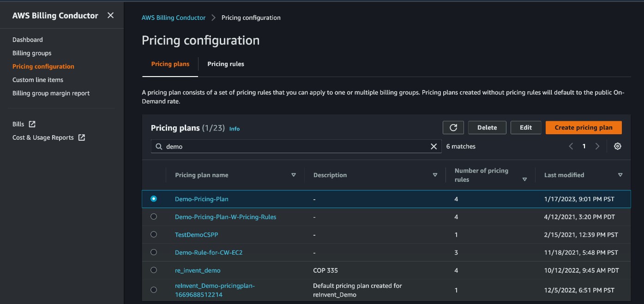This screenshot has height=304, width=644.
Task: Click 'Default pricing plan created for reInvent_Demo' text
Action: [357, 290]
